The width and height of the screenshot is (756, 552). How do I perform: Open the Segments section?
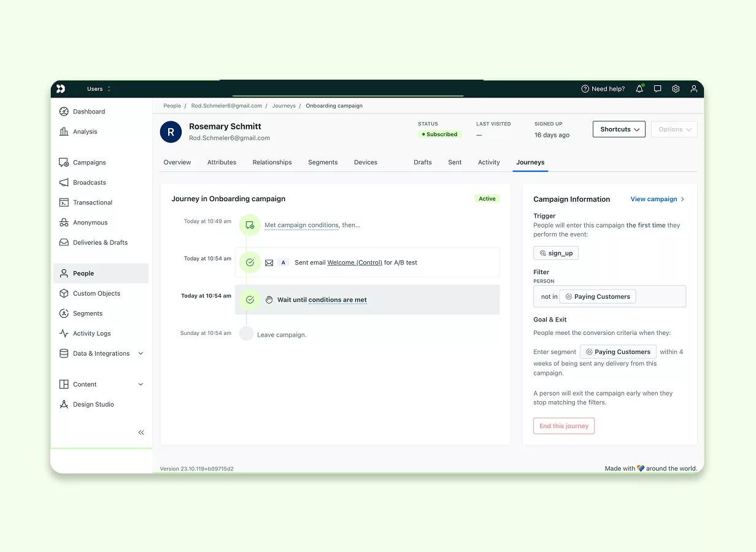[87, 313]
